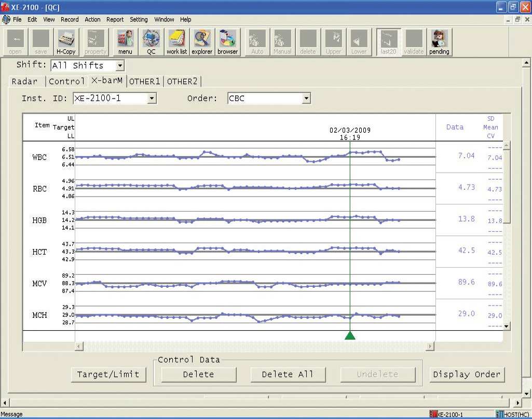Open the Help menu
532x419 pixels.
click(x=186, y=19)
